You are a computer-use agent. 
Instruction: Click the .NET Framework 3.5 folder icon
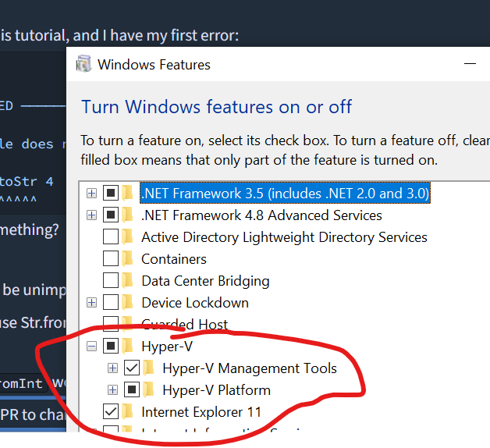[x=127, y=193]
